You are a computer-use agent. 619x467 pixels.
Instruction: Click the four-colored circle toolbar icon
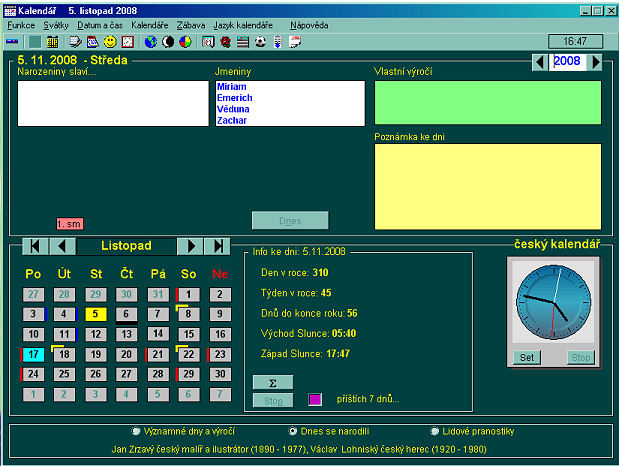[185, 41]
